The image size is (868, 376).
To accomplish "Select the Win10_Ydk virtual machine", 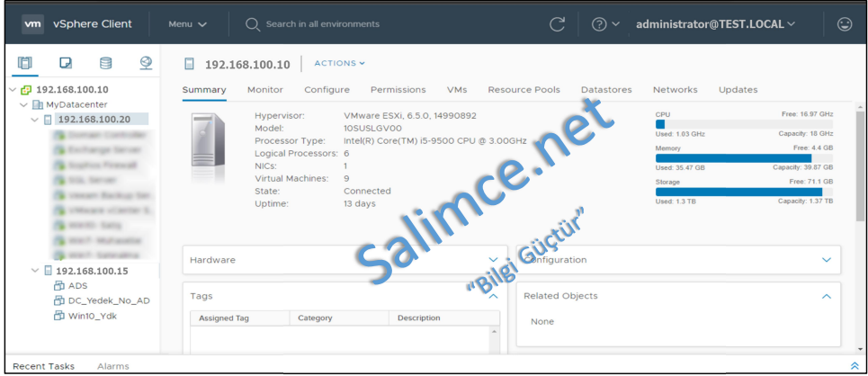I will (93, 316).
